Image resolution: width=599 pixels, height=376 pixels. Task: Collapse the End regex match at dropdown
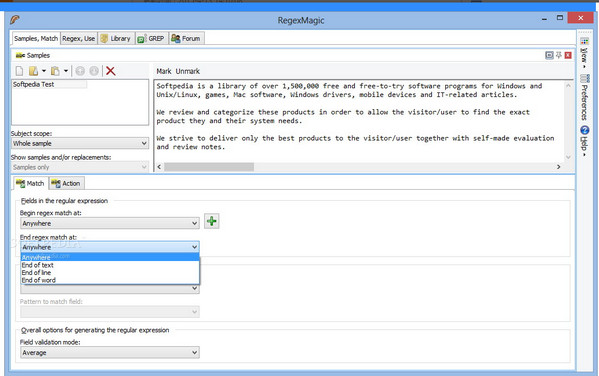pyautogui.click(x=110, y=247)
